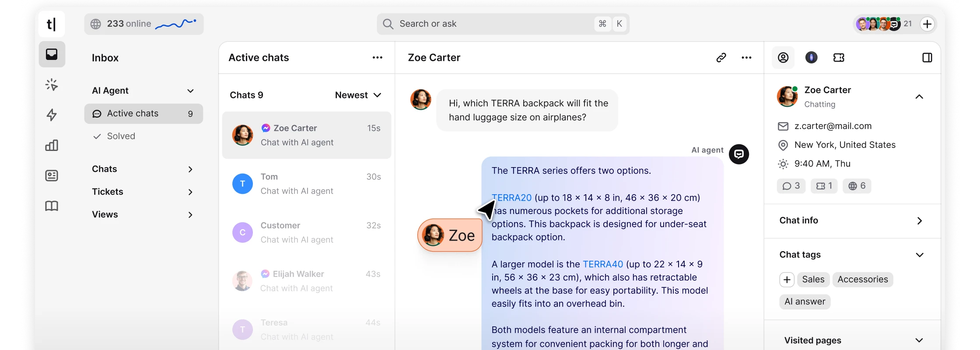Click the tickets count badge showing 1
This screenshot has height=350, width=980.
point(824,186)
